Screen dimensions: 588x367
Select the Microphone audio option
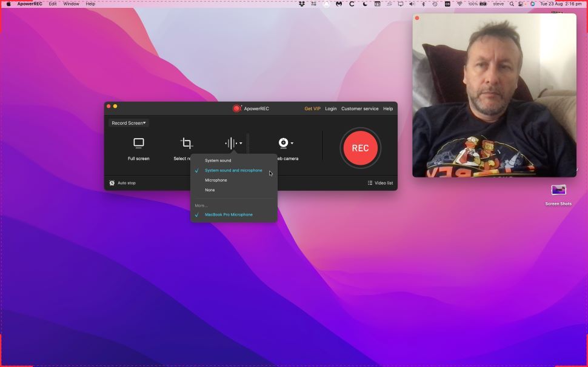tap(216, 180)
